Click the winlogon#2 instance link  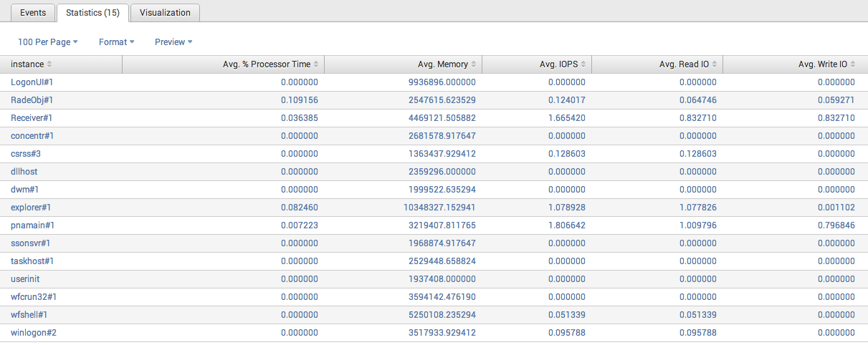(x=34, y=333)
